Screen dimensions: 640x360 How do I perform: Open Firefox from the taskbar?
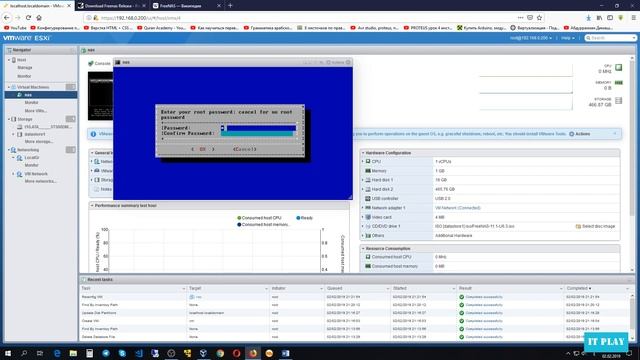point(253,353)
